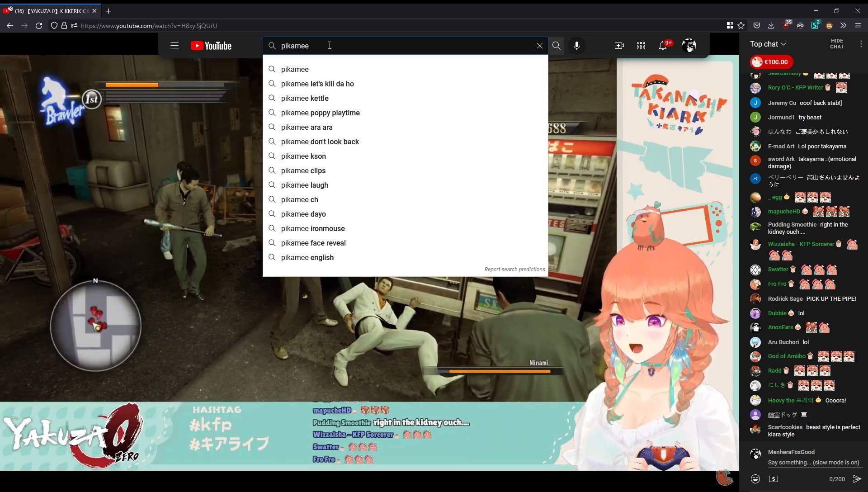Select suggestion 'pikamee poppy playtime'
Image resolution: width=868 pixels, height=492 pixels.
406,113
